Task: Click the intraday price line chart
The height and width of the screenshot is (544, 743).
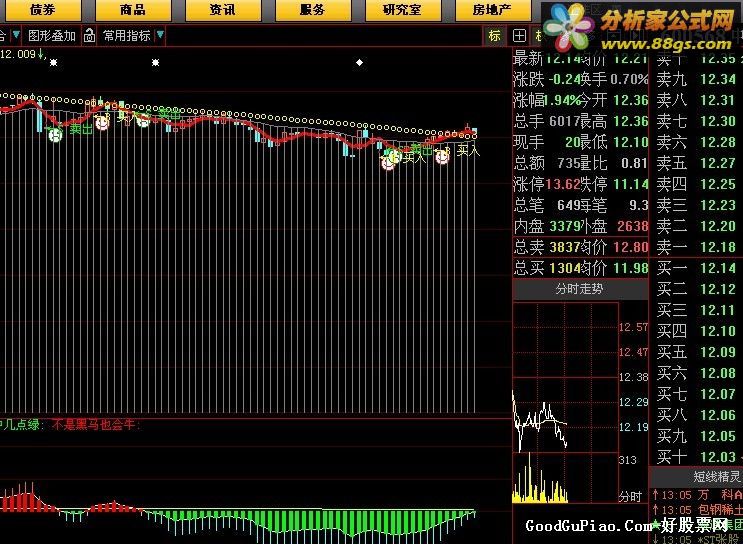Action: (540, 422)
